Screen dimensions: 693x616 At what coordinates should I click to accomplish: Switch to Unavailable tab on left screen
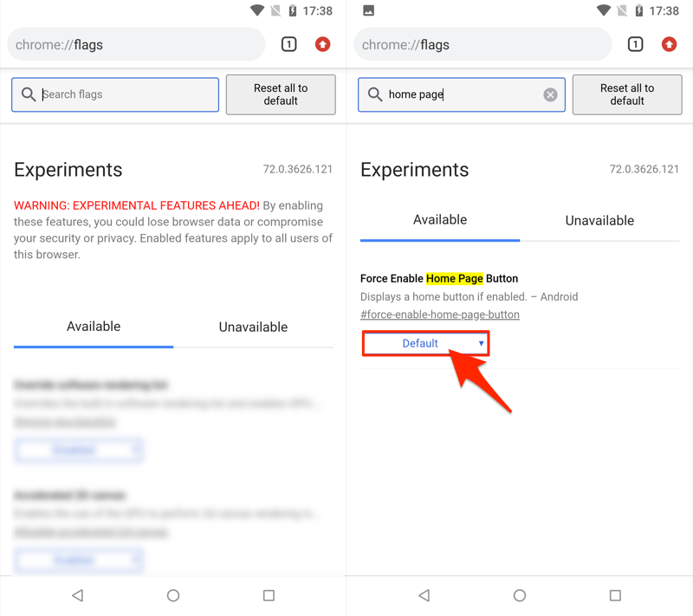pyautogui.click(x=253, y=327)
